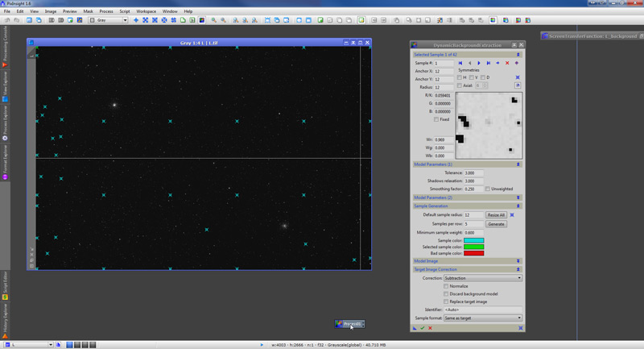Enable the Fixed sample checkbox
Image resolution: width=644 pixels, height=349 pixels.
pyautogui.click(x=436, y=119)
